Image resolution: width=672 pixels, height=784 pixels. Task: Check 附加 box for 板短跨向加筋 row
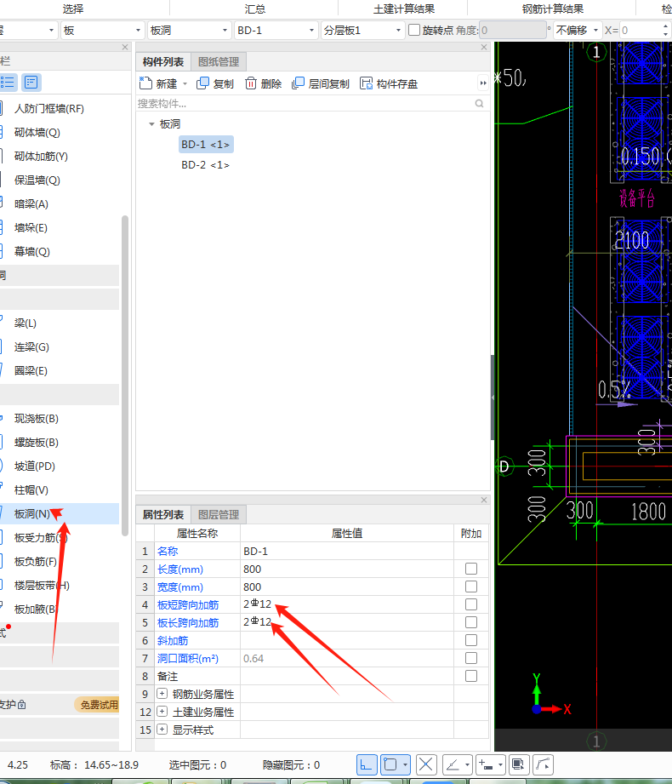(x=470, y=604)
